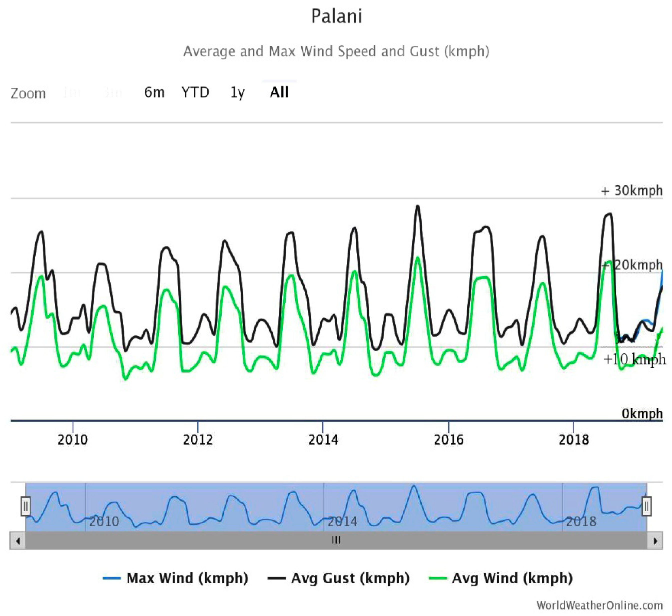This screenshot has height=616, width=672.
Task: Click the left range handle in navigator
Action: click(x=26, y=506)
